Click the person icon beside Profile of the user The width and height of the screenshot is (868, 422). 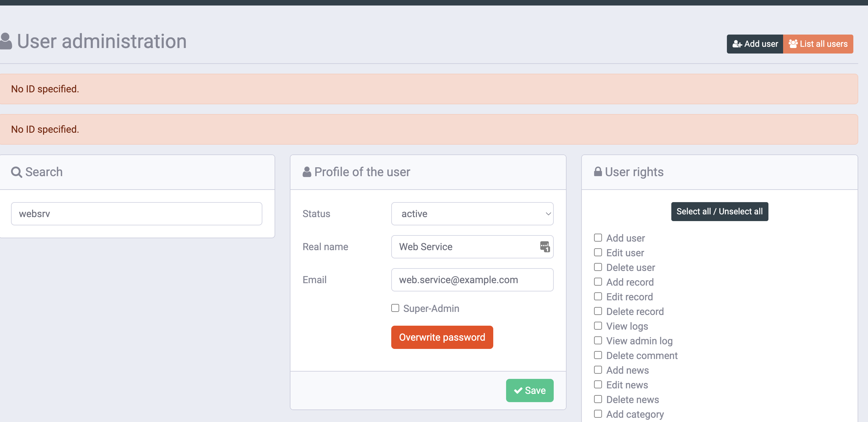tap(307, 172)
